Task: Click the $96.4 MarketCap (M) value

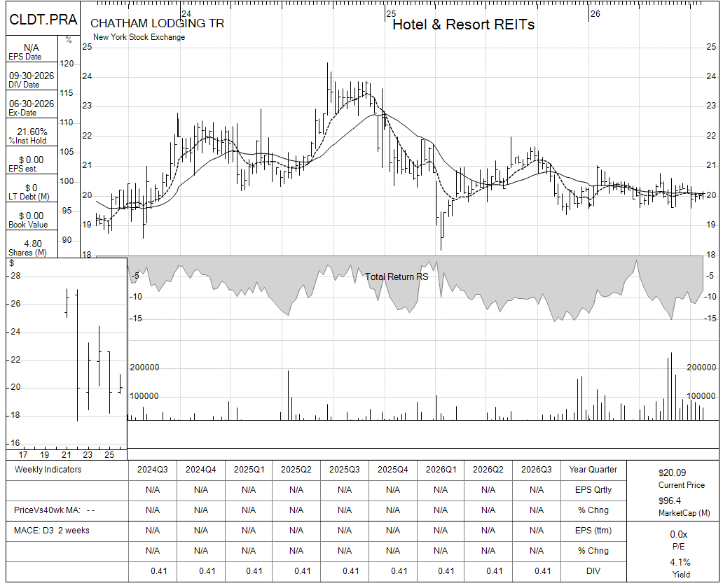Action: 670,500
